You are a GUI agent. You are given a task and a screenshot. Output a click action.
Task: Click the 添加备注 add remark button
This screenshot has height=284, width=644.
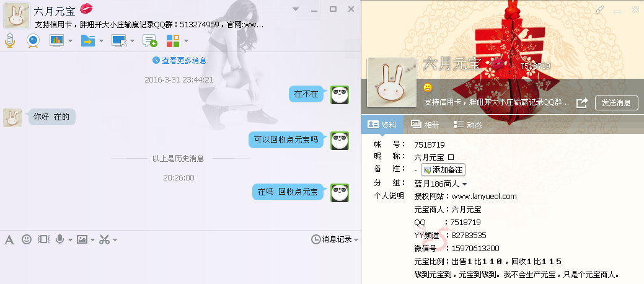point(443,170)
